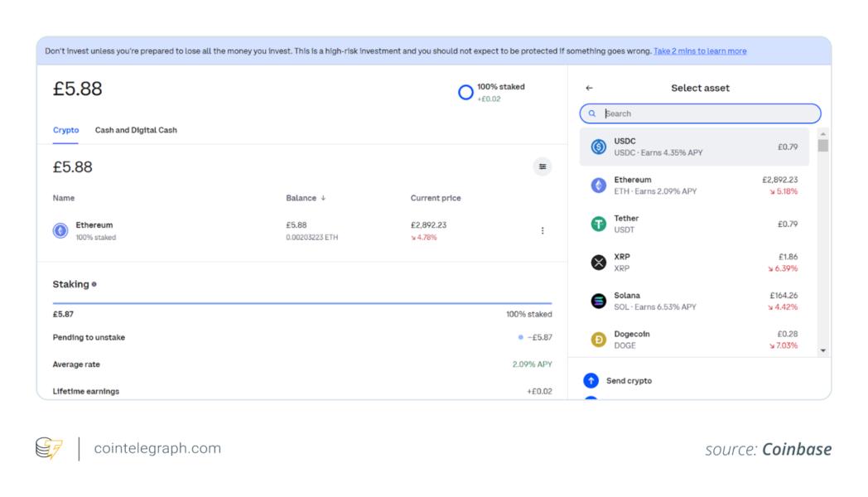868x497 pixels.
Task: Click the Staking section heading
Action: pyautogui.click(x=71, y=284)
